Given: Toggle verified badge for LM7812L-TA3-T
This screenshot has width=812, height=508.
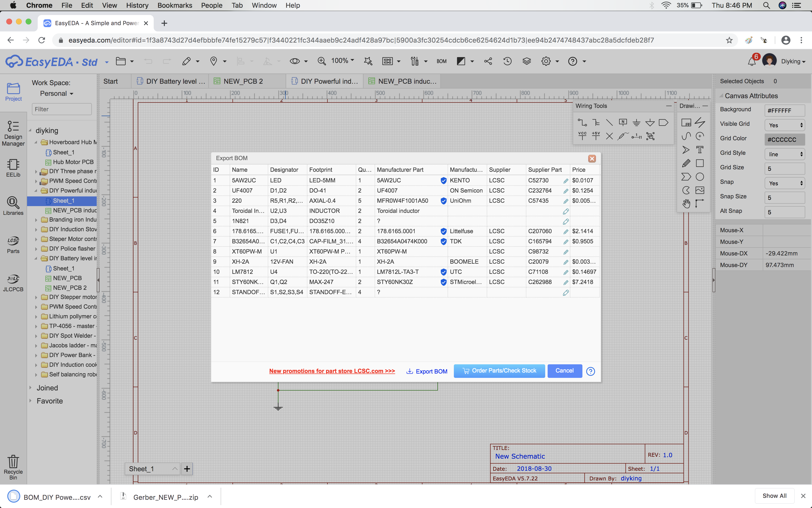Looking at the screenshot, I should 443,272.
